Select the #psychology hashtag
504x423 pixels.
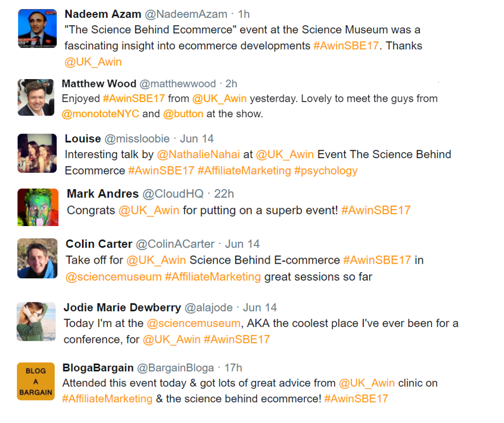326,171
